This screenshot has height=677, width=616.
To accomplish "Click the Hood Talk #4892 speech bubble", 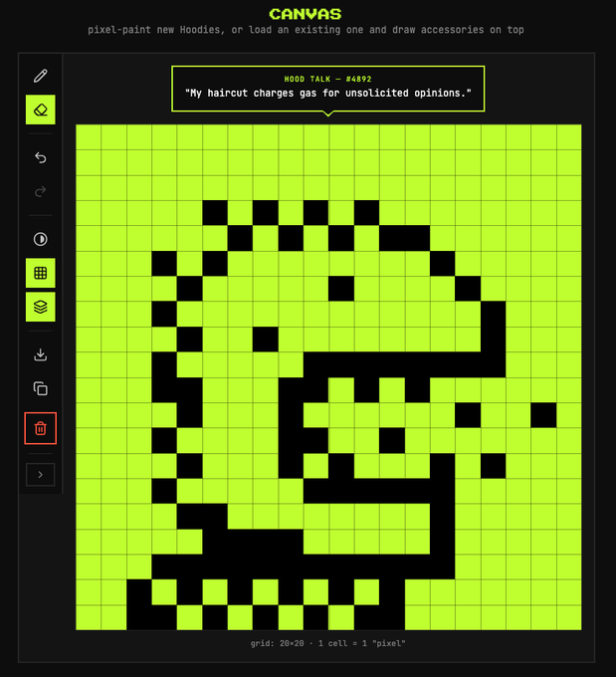I will [x=328, y=89].
